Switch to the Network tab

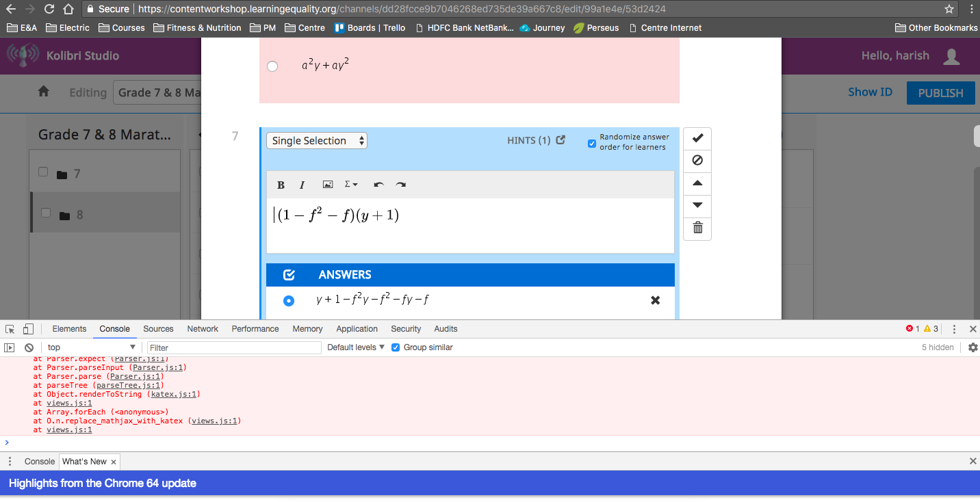[203, 329]
